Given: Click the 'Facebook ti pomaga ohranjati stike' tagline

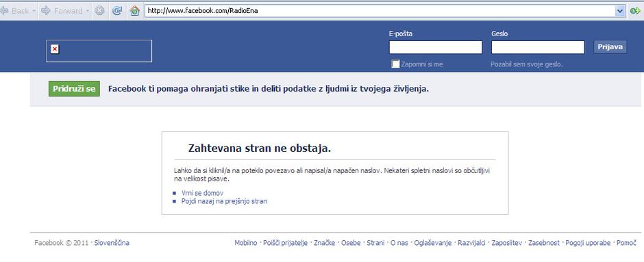Looking at the screenshot, I should pos(268,88).
